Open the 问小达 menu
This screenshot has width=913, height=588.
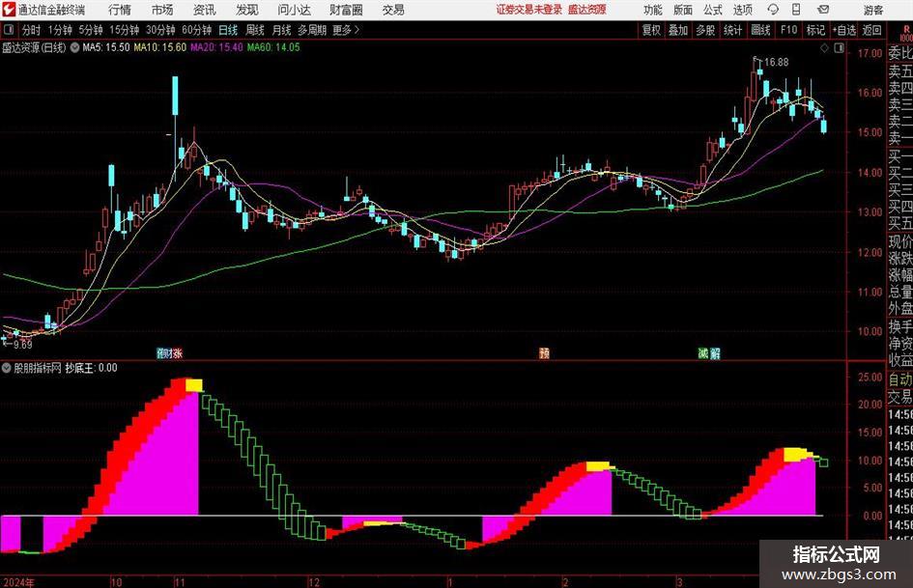point(294,10)
